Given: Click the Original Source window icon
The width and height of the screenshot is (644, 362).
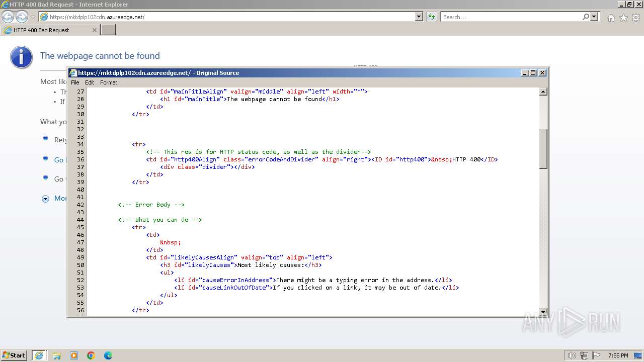Looking at the screenshot, I should pos(73,73).
